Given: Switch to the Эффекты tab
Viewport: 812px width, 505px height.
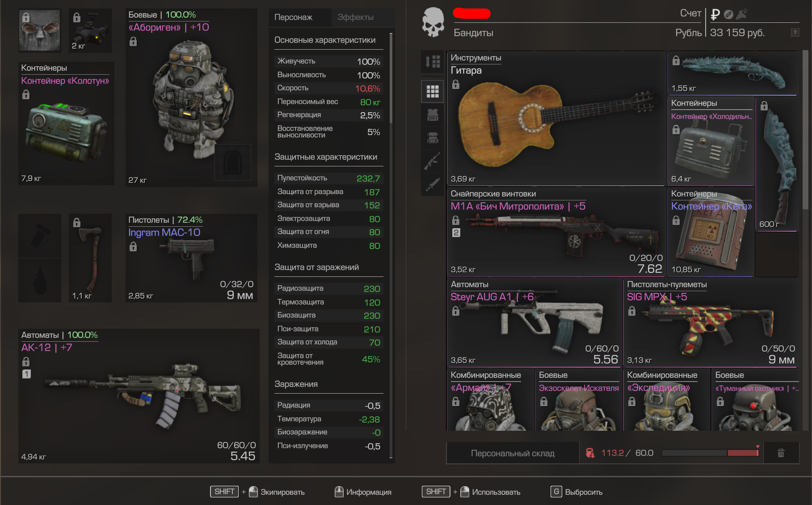Looking at the screenshot, I should click(x=355, y=17).
